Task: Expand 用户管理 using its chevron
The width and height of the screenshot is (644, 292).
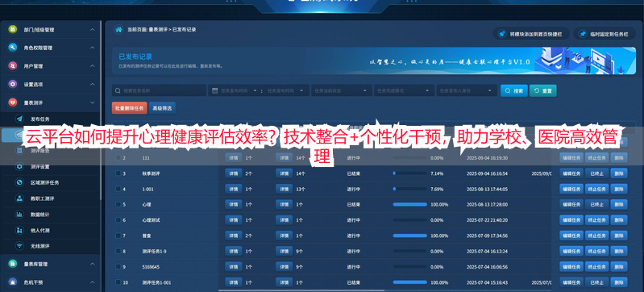Action: tap(93, 66)
